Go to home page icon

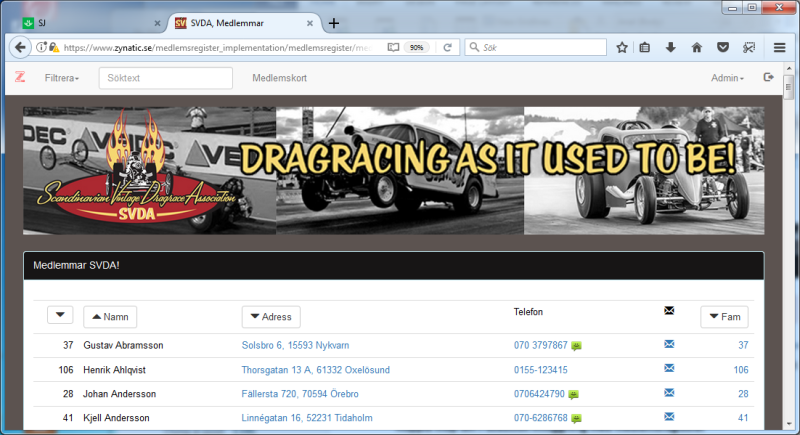pyautogui.click(x=696, y=47)
